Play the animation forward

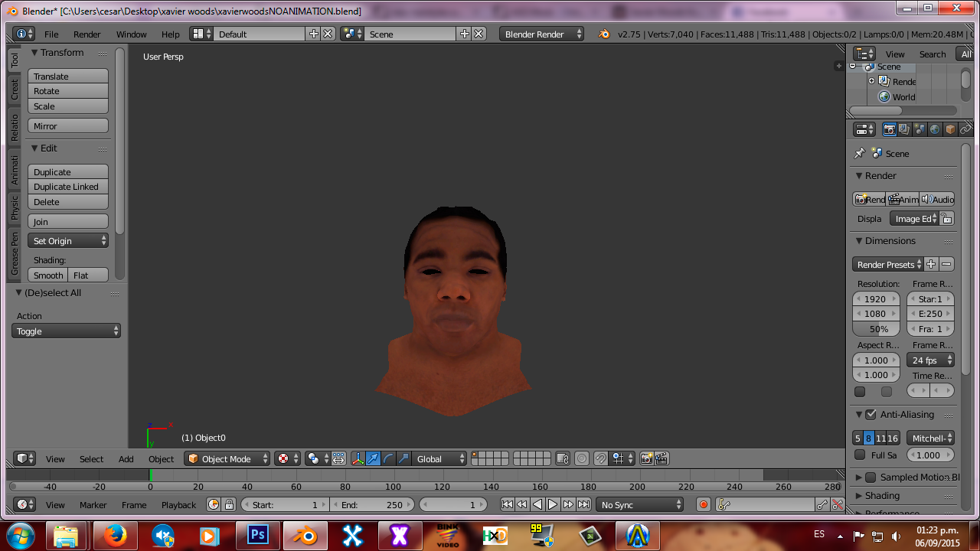point(553,504)
